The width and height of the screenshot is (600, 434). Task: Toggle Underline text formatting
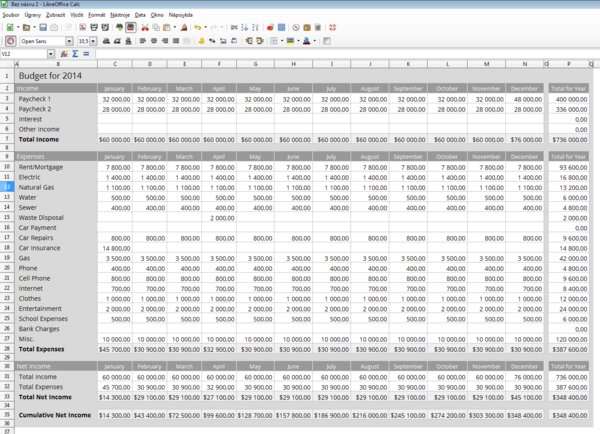tap(129, 41)
